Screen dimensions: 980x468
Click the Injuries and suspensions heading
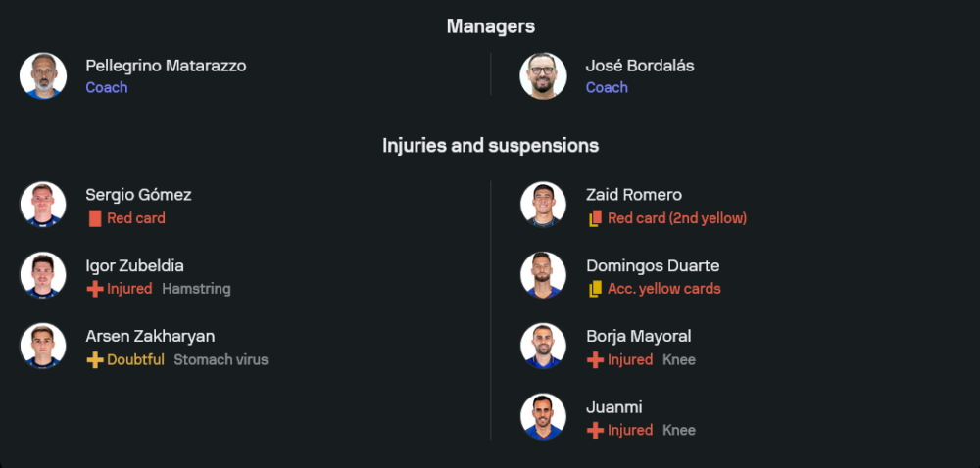[490, 145]
